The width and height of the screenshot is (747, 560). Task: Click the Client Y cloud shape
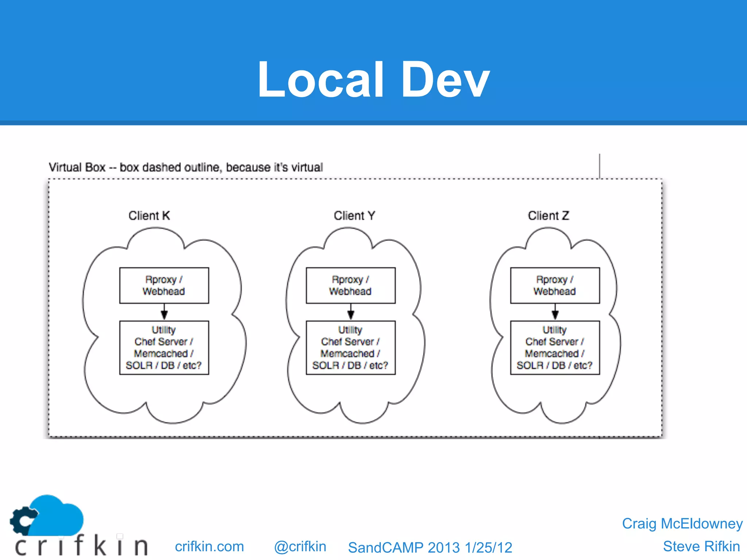point(351,396)
